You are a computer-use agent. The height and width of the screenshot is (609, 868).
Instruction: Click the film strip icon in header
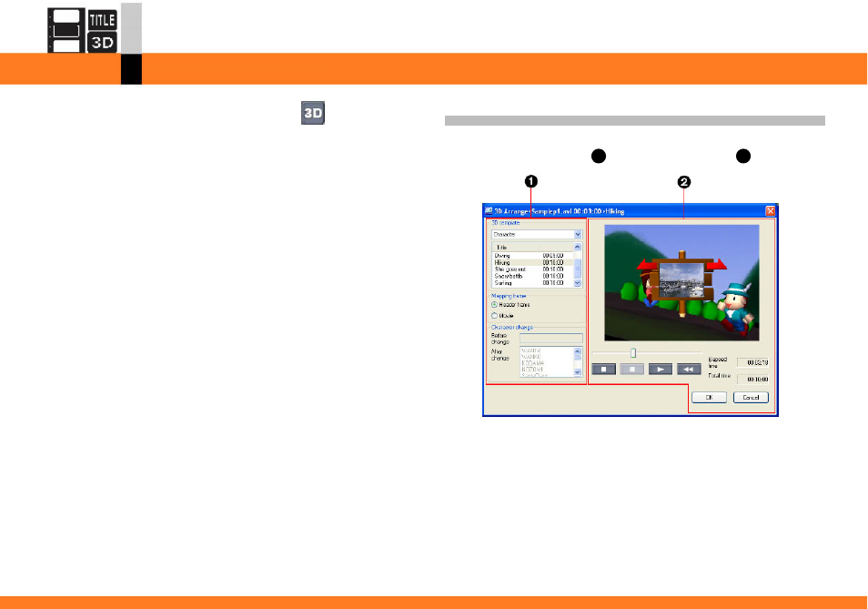66,30
